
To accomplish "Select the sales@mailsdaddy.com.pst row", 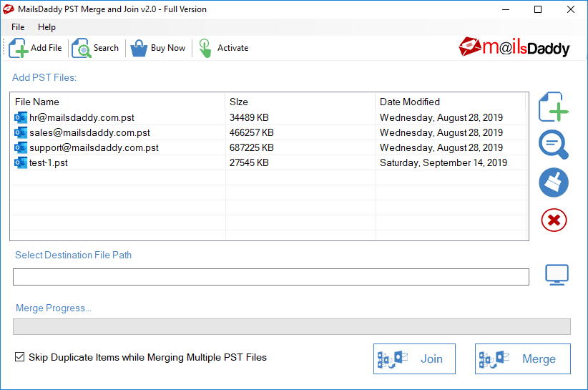I will tap(268, 133).
